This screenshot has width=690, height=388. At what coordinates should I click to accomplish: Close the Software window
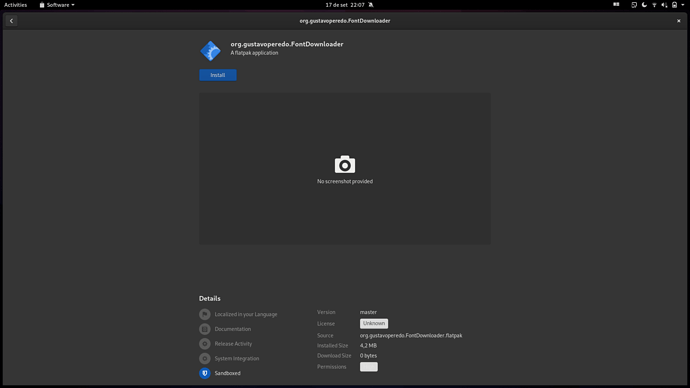pyautogui.click(x=679, y=21)
